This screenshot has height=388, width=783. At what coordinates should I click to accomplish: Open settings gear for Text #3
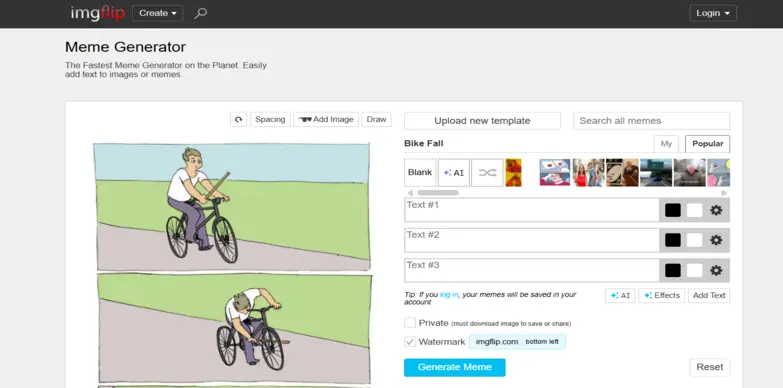[716, 270]
